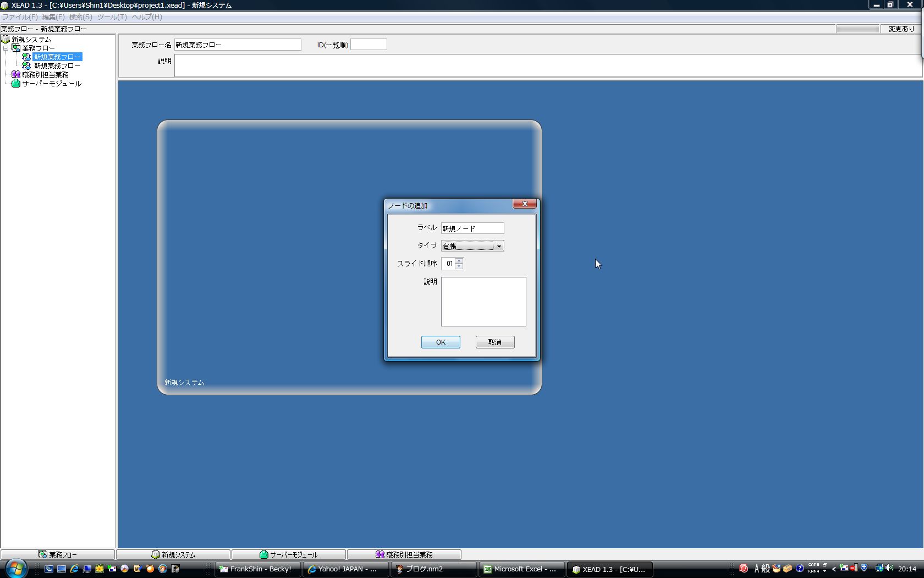Screen dimensions: 924x578
Task: Open Yahoo! JAPAN taskbar button
Action: [346, 569]
